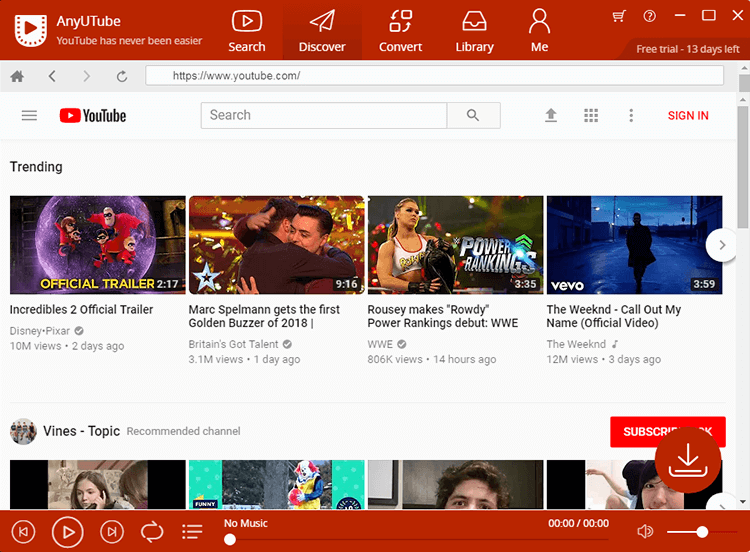
Task: Open the Convert tab
Action: tap(400, 31)
